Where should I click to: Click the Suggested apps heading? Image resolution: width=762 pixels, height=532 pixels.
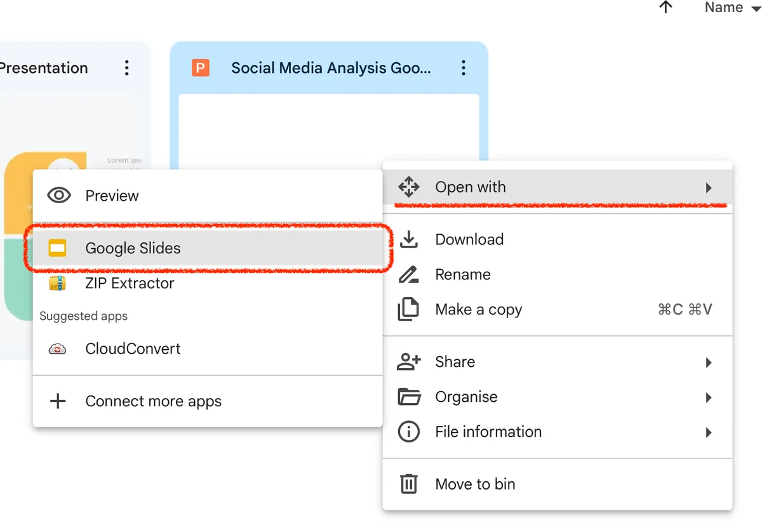coord(83,316)
